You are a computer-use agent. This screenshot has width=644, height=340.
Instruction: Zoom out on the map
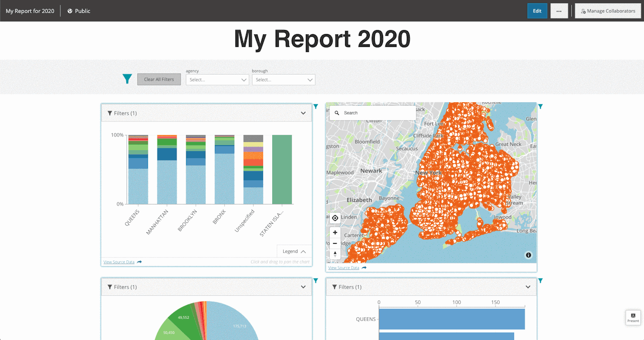click(x=335, y=243)
